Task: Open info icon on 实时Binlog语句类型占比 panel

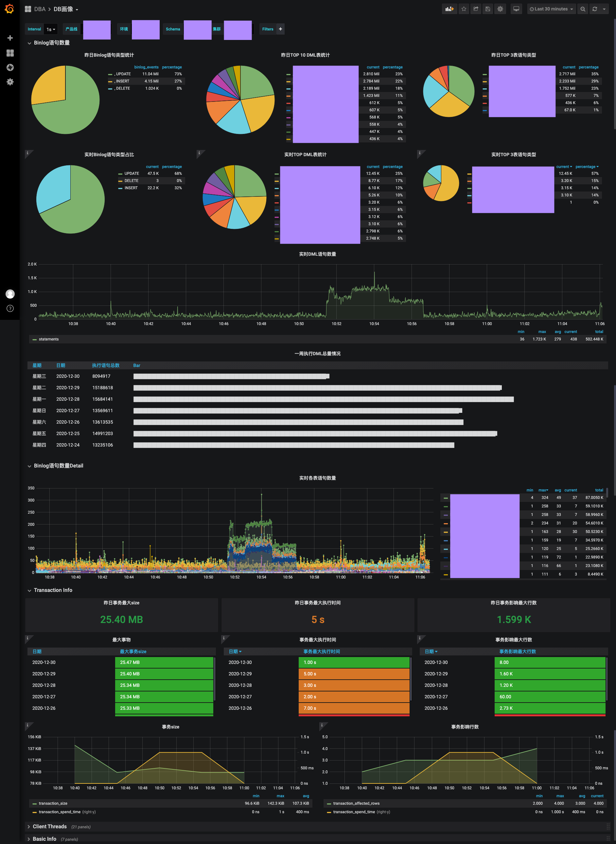Action: 27,153
